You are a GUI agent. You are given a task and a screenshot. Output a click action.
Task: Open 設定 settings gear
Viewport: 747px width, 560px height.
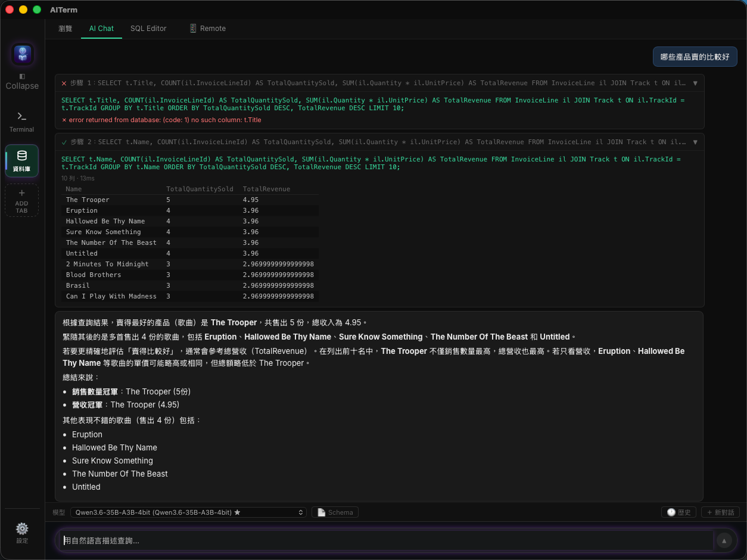click(22, 533)
